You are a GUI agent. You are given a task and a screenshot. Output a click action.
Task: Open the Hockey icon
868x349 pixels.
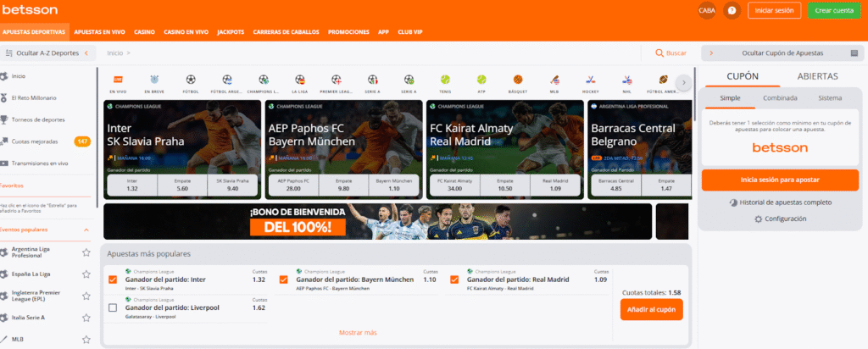point(591,80)
